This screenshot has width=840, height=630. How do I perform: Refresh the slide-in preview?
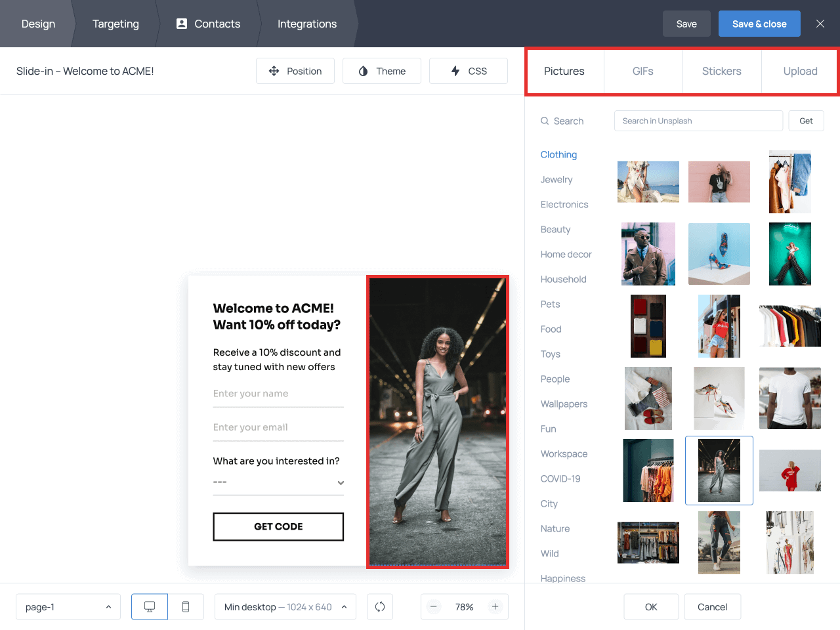tap(380, 606)
